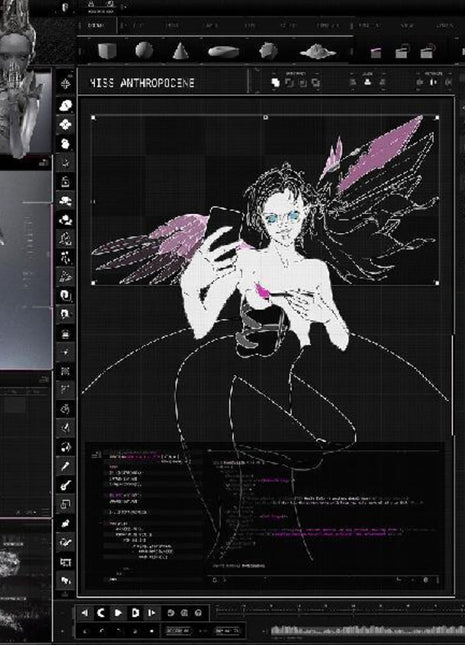The height and width of the screenshot is (645, 465).
Task: Click the crescent step-back transport button
Action: pos(101,613)
